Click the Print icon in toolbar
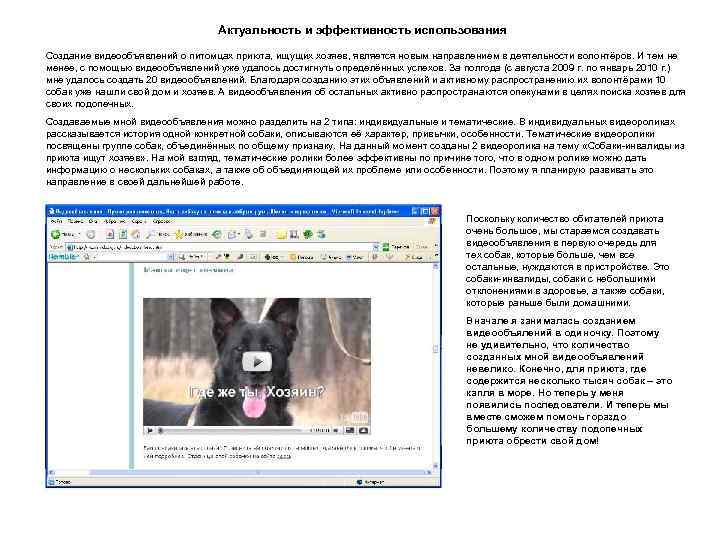720x540 pixels. [248, 234]
